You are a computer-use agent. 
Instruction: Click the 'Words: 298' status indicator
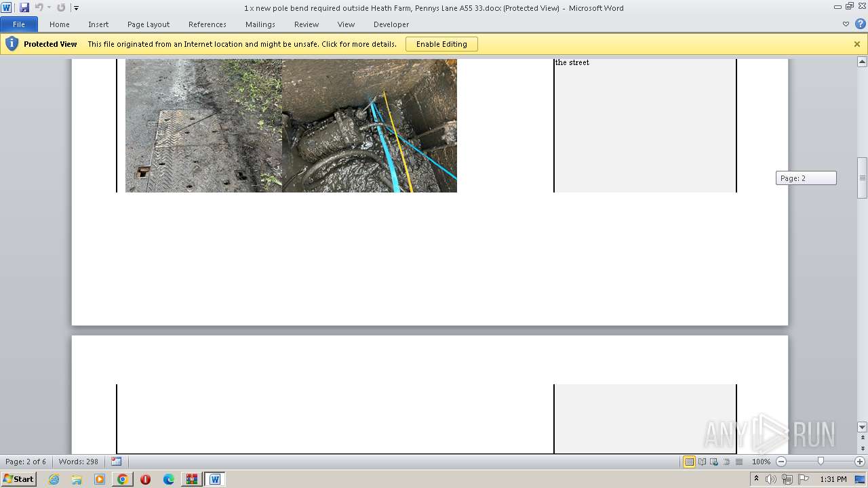click(x=79, y=462)
